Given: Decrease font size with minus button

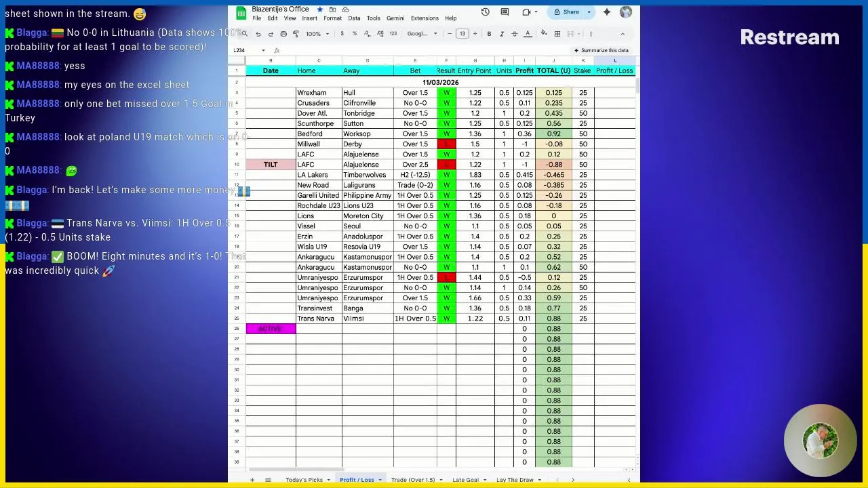Looking at the screenshot, I should (x=449, y=34).
